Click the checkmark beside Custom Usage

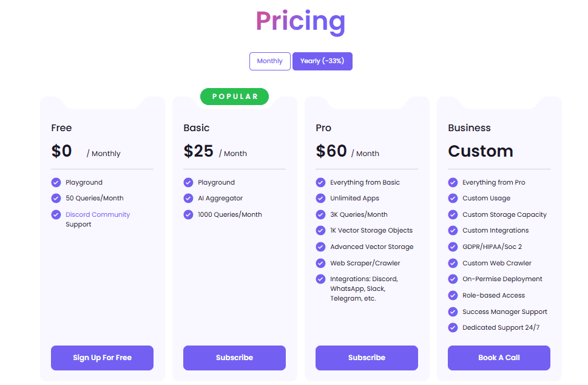coord(453,198)
